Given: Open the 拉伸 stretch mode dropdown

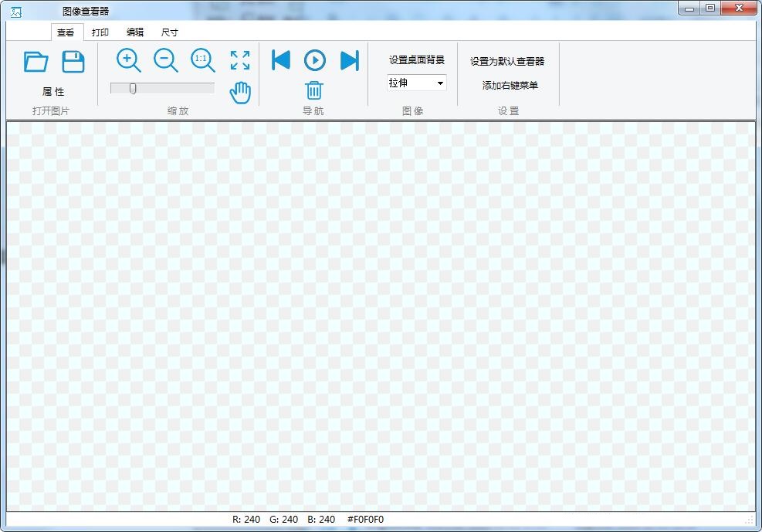Looking at the screenshot, I should tap(439, 83).
